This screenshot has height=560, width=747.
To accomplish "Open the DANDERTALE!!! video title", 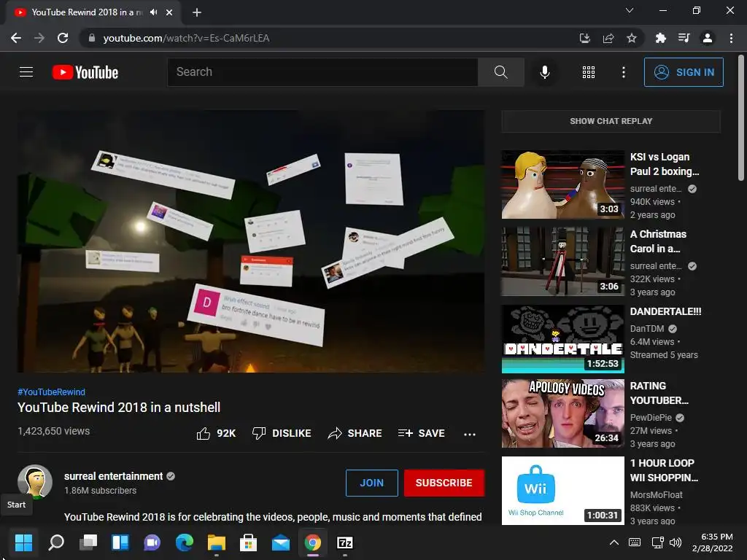I will 665,311.
